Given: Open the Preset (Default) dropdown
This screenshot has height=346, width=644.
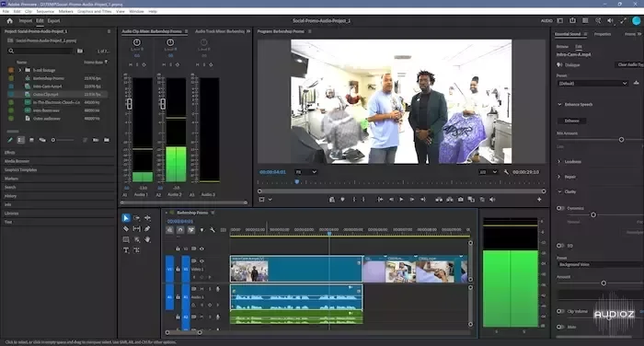Looking at the screenshot, I should pos(592,83).
